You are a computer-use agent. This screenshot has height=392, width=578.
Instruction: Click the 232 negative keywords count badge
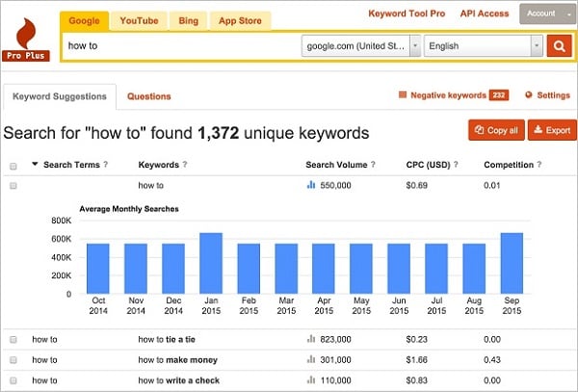coord(499,95)
